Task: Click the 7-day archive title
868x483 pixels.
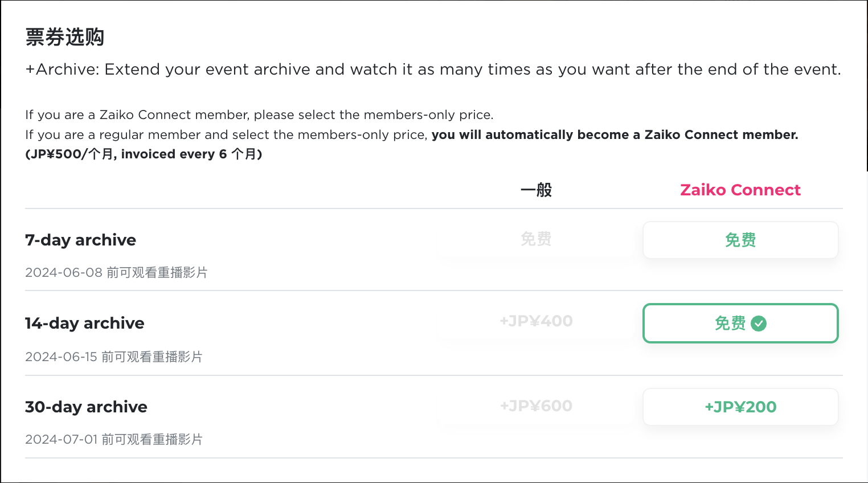Action: pos(80,240)
